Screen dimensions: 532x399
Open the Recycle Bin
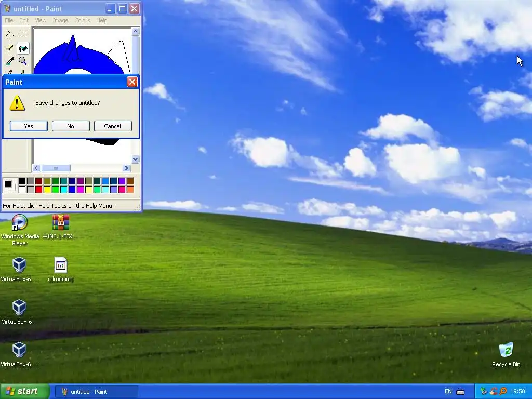click(x=506, y=354)
